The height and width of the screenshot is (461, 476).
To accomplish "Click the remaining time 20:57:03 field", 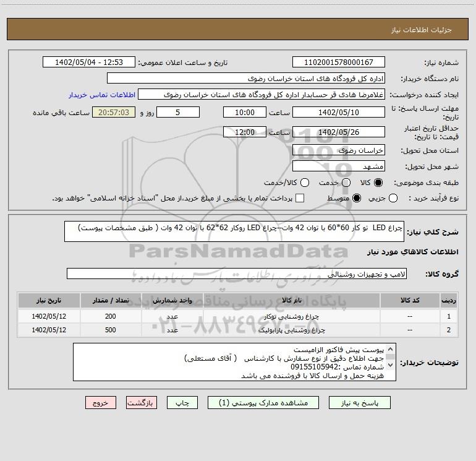I will pyautogui.click(x=114, y=112).
